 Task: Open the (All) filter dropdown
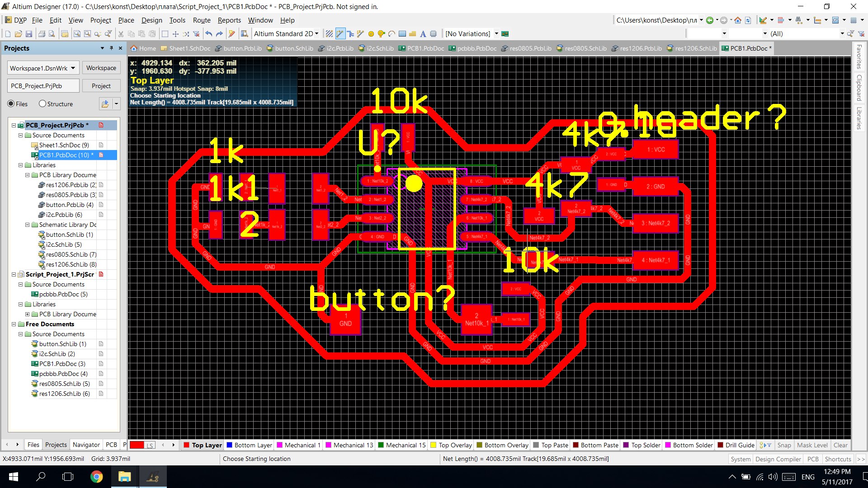(x=842, y=34)
